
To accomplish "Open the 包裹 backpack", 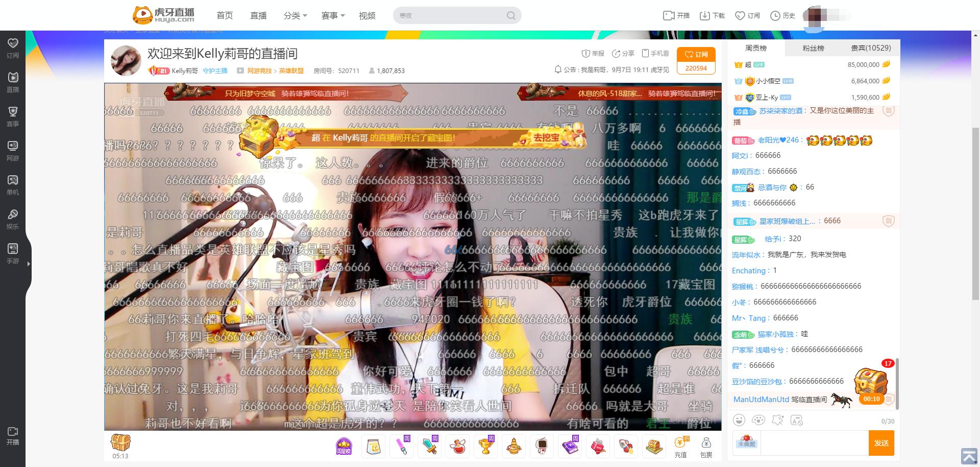I will coord(706,447).
